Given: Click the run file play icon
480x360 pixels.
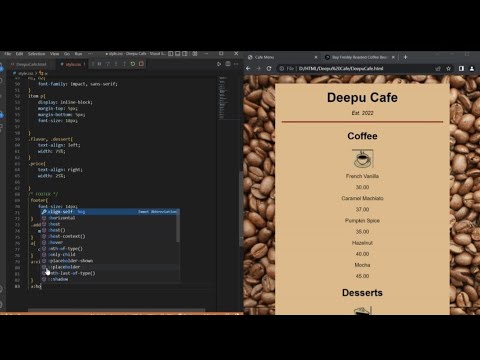Looking at the screenshot, I should [x=219, y=64].
